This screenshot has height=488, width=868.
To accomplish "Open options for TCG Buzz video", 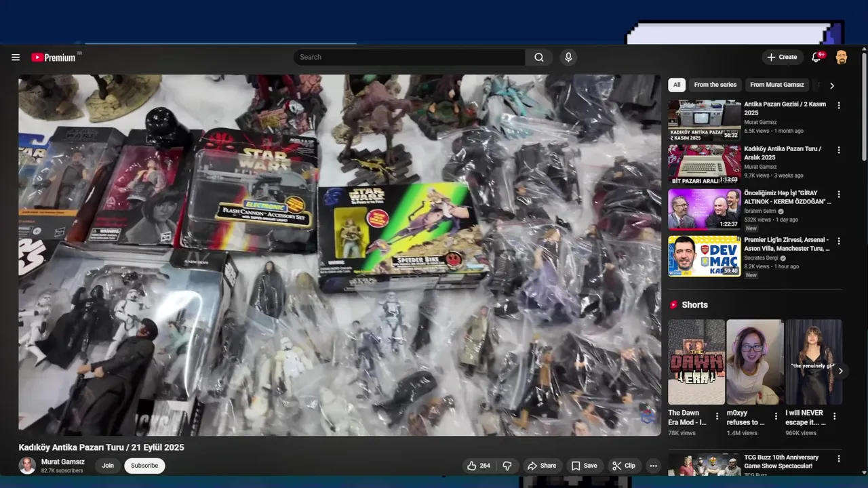I will 839,459.
